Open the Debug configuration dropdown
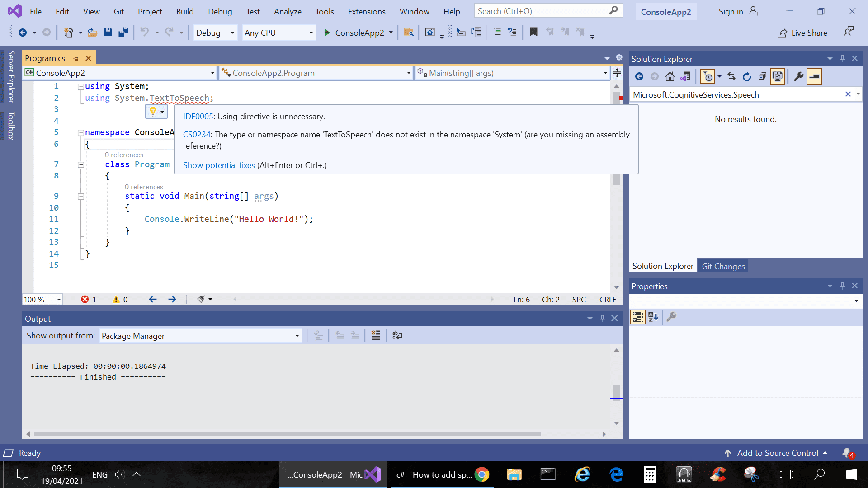 tap(215, 33)
